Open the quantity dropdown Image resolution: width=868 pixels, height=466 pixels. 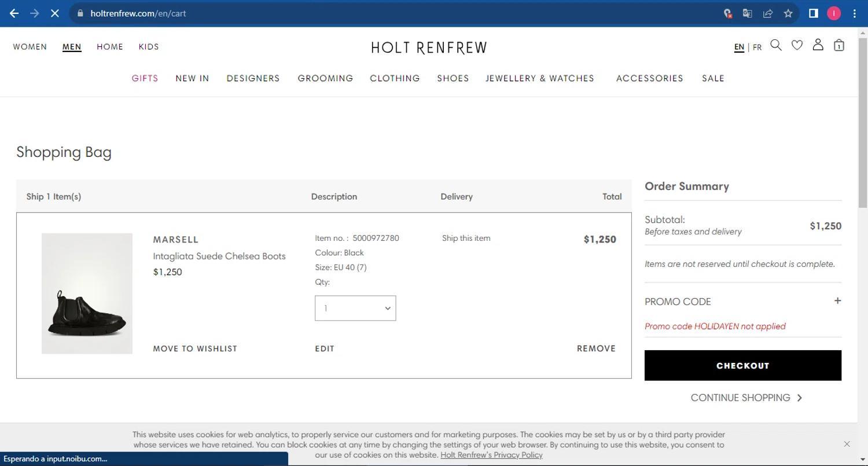pos(355,308)
